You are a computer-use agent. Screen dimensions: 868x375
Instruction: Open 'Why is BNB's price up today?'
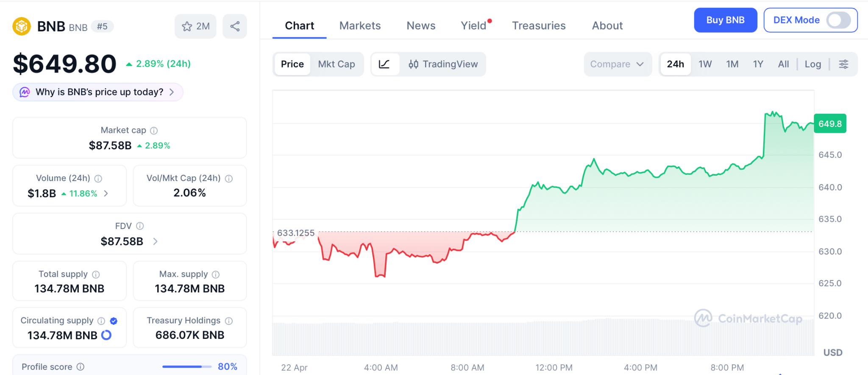tap(98, 92)
